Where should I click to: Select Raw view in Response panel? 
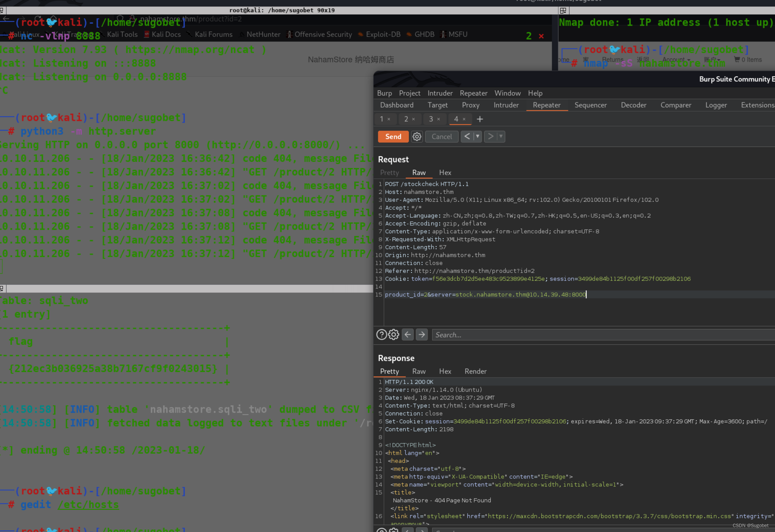coord(419,371)
